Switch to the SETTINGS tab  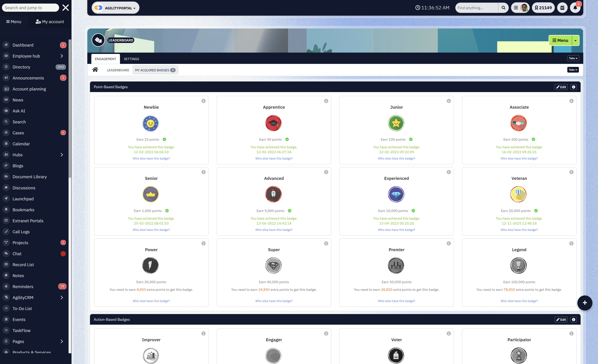[131, 59]
